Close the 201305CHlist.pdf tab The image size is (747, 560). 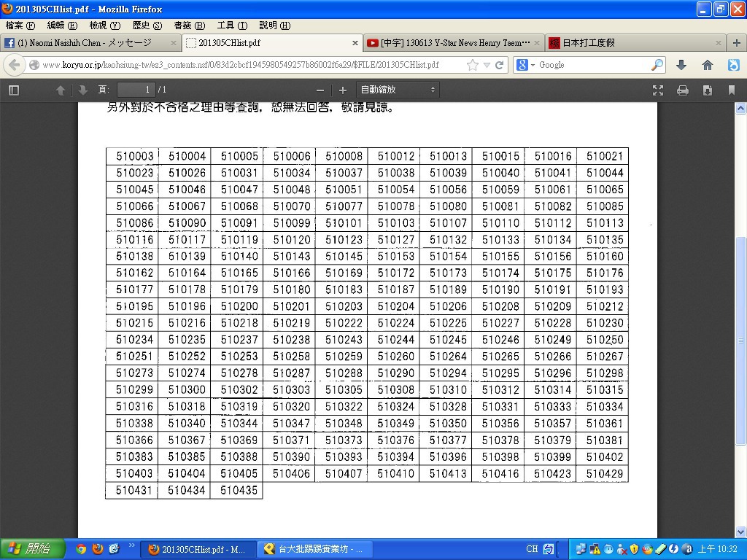[x=355, y=43]
